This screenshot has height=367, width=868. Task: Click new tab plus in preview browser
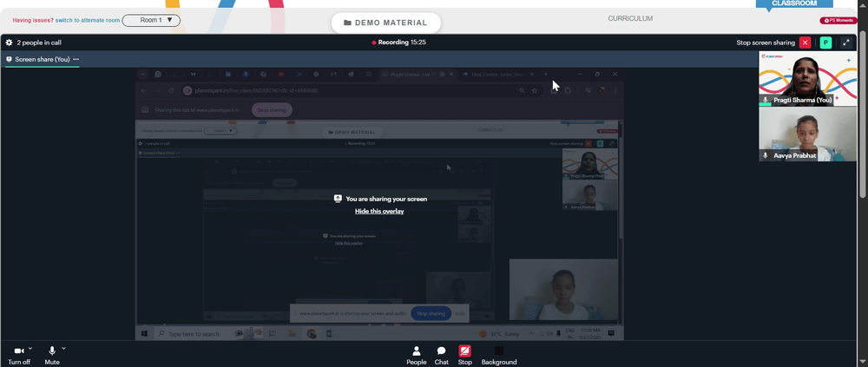pyautogui.click(x=545, y=74)
